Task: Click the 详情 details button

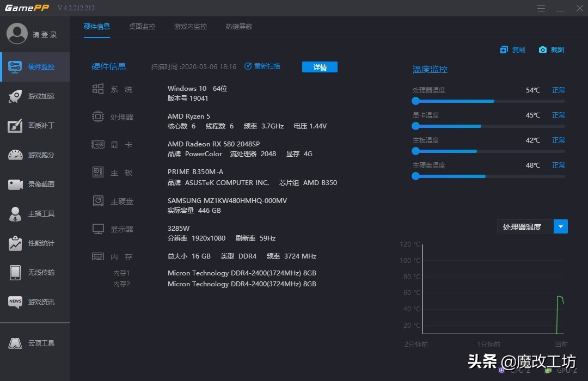Action: point(320,66)
